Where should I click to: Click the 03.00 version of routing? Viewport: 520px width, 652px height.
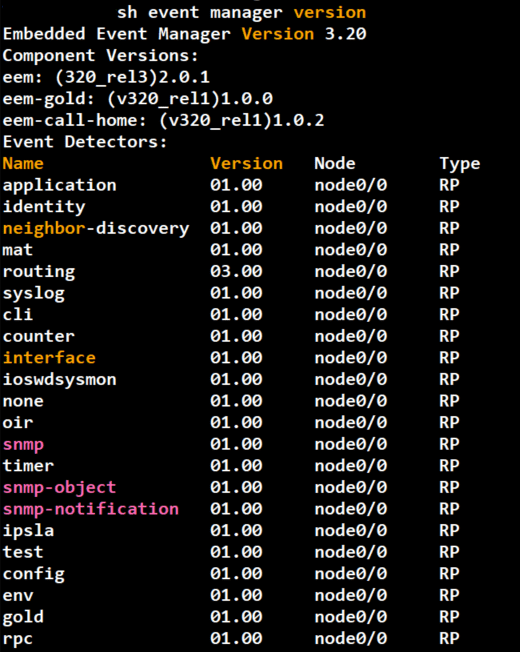click(236, 272)
